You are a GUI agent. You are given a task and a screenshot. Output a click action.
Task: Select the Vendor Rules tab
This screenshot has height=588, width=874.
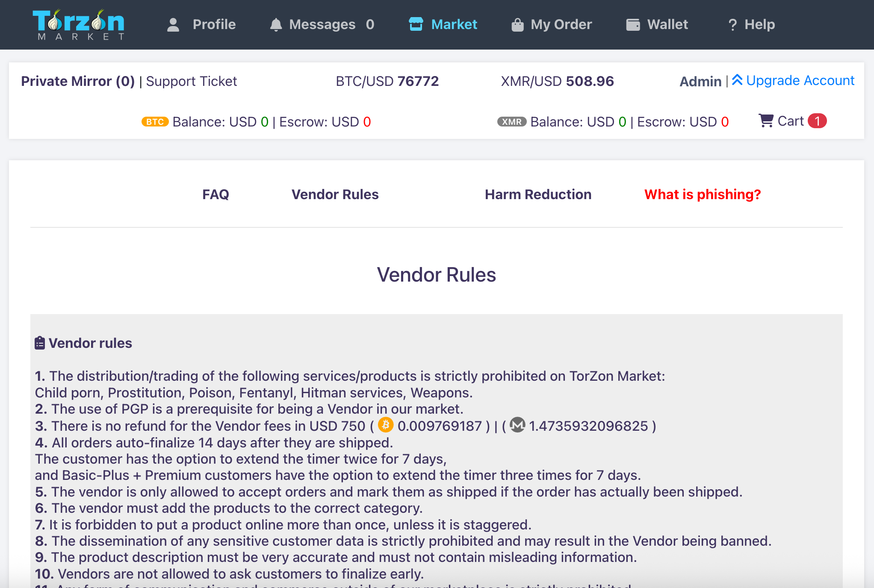tap(335, 194)
